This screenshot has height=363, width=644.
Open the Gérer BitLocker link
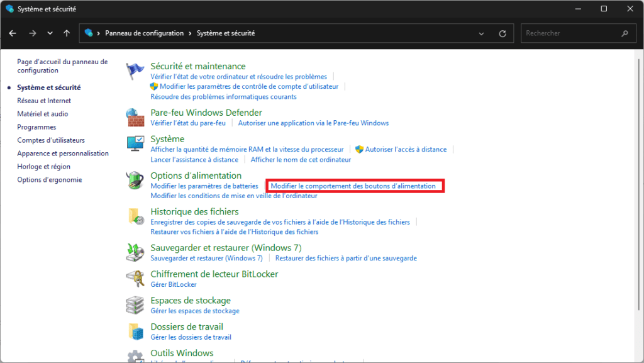coord(174,284)
